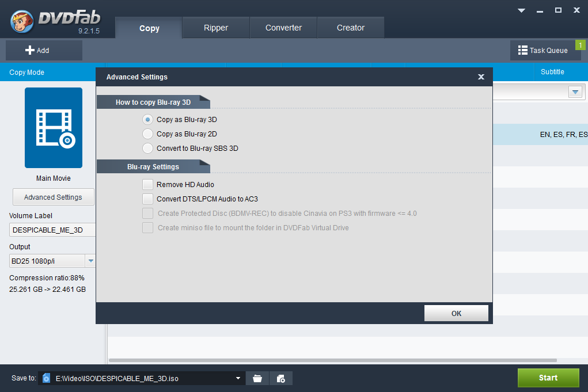Open Advanced Settings button in left panel
Viewport: 588px width, 392px height.
click(x=53, y=197)
